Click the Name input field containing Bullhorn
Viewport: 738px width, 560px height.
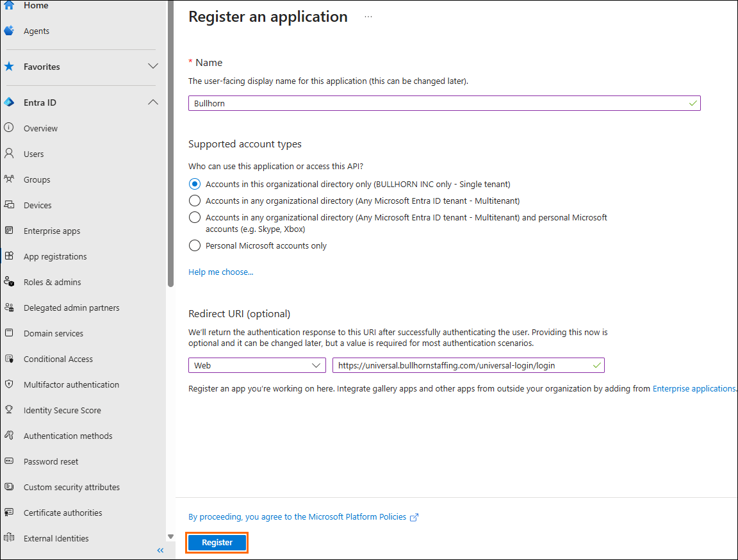[445, 103]
